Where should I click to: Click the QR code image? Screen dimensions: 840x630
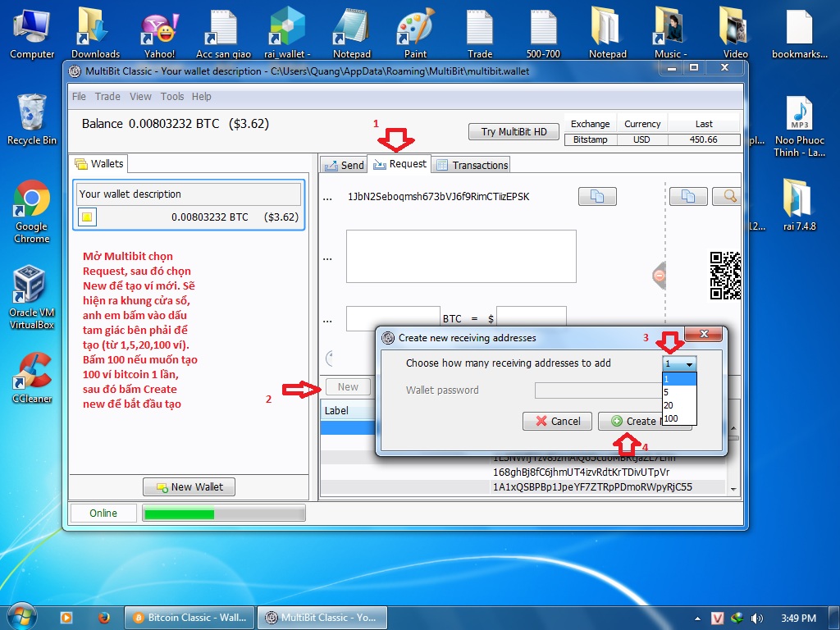[x=725, y=276]
